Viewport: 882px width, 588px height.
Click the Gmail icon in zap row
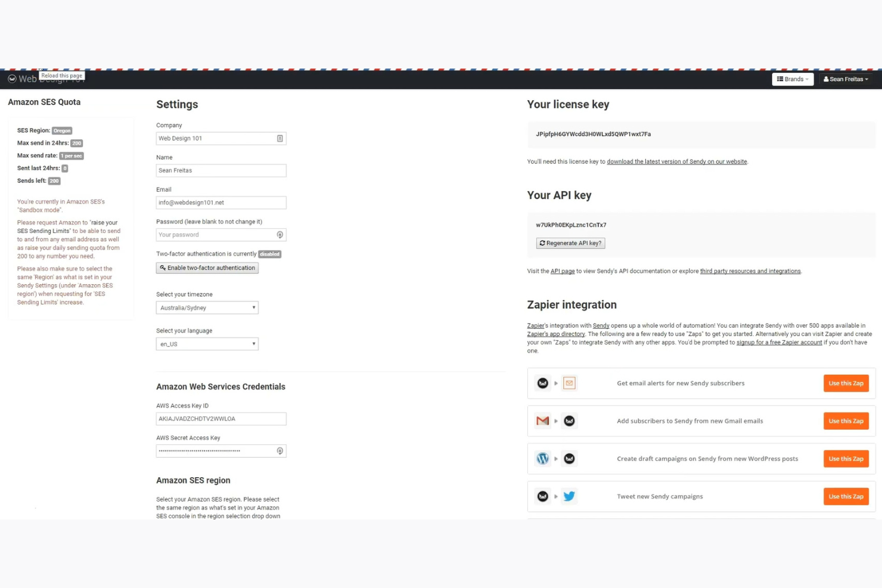tap(542, 421)
